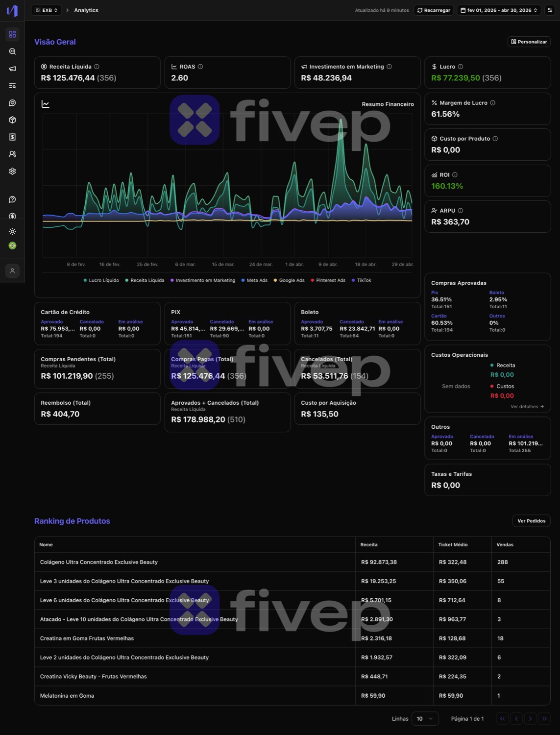The image size is (560, 735).
Task: Open the settings gear sidebar icon
Action: pos(12,171)
